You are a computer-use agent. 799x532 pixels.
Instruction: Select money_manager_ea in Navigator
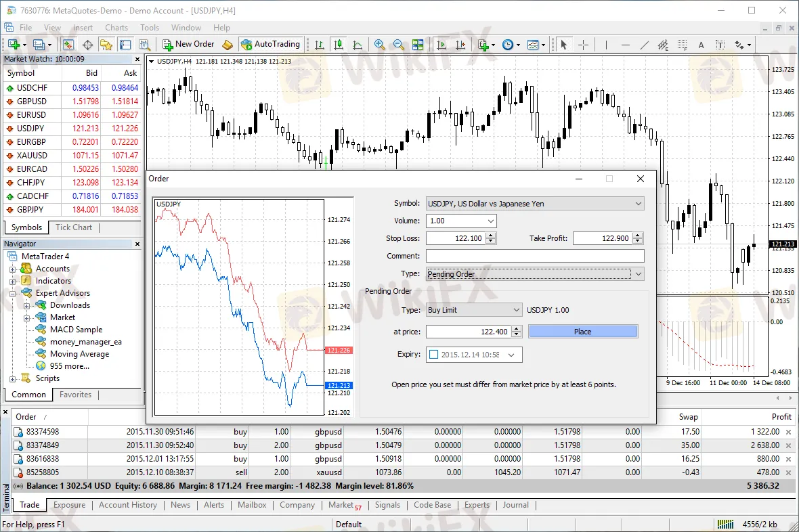click(85, 342)
